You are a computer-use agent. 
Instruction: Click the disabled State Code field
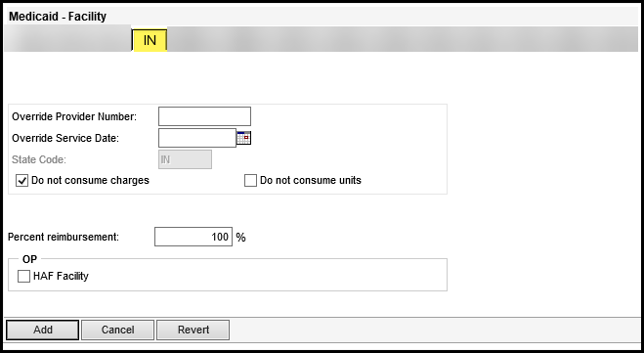(x=186, y=159)
